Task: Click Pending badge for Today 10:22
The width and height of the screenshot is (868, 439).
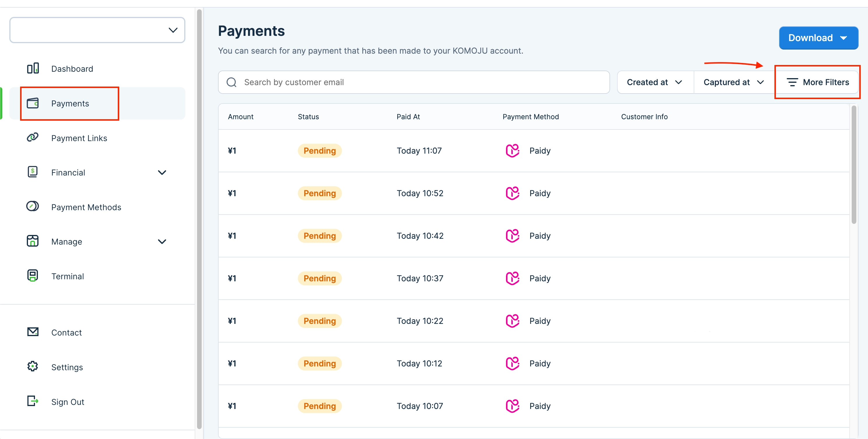Action: pyautogui.click(x=319, y=321)
